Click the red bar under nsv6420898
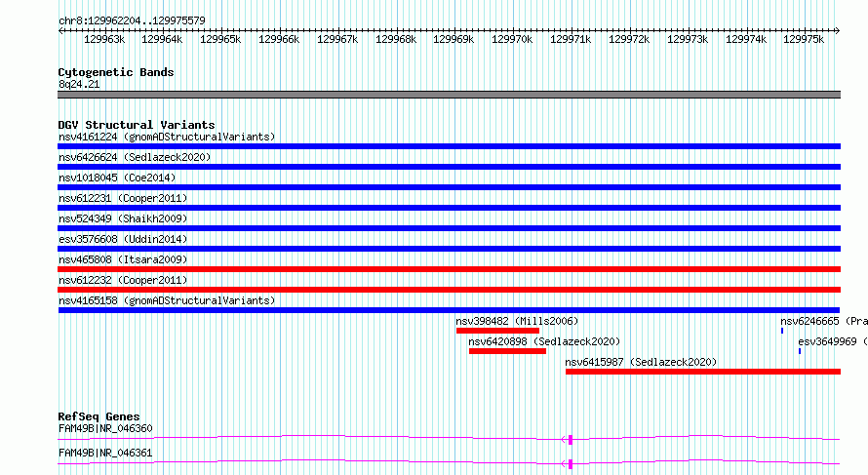The width and height of the screenshot is (868, 475). pyautogui.click(x=507, y=351)
